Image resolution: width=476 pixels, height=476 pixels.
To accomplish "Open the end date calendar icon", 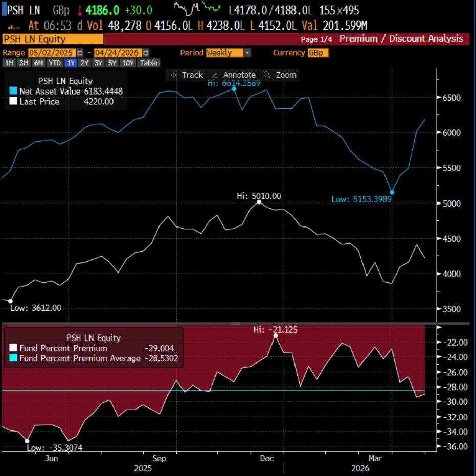I will coord(146,53).
